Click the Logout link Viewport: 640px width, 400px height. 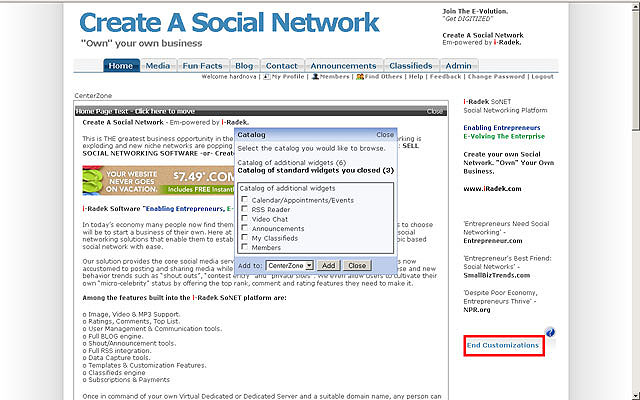coord(542,77)
